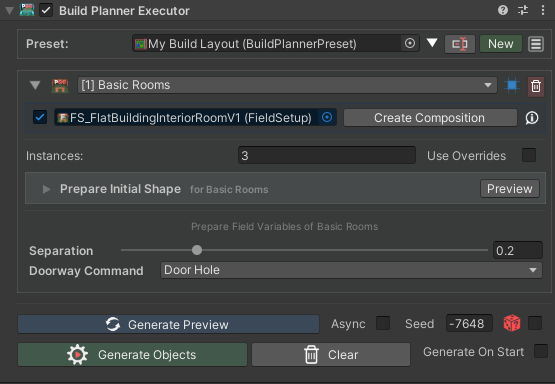Screen dimensions: 555x384
Task: Randomize seed with the red dice icon
Action: click(x=512, y=323)
